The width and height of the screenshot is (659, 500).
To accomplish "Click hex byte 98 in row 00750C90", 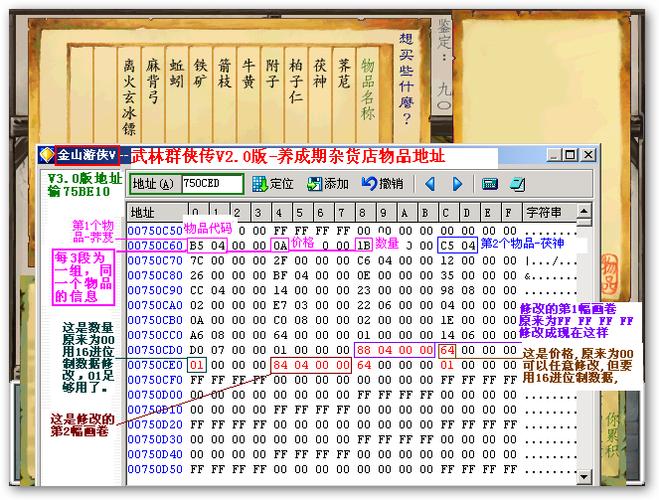I will pyautogui.click(x=447, y=290).
